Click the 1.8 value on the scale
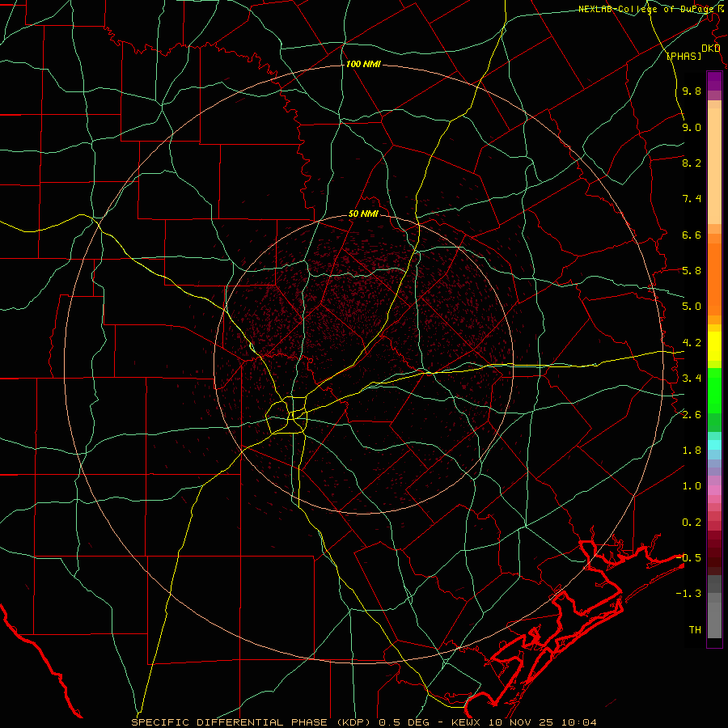The width and height of the screenshot is (728, 728). [x=692, y=451]
